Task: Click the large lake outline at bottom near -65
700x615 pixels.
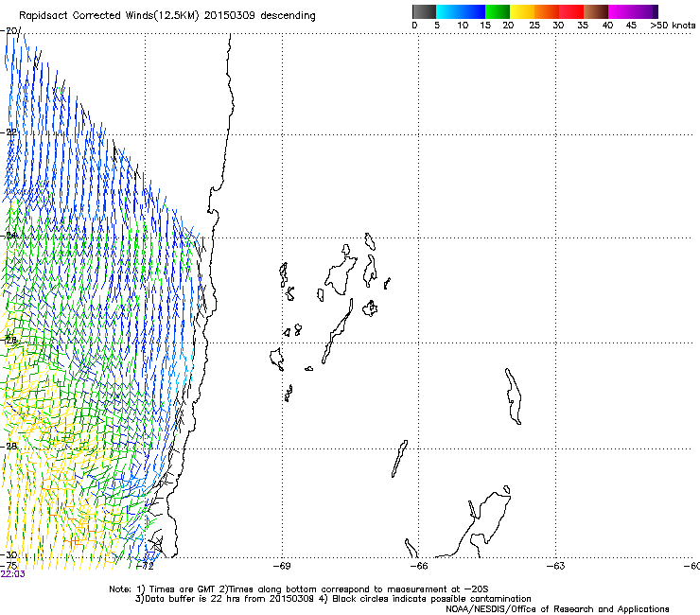Action: [x=473, y=525]
